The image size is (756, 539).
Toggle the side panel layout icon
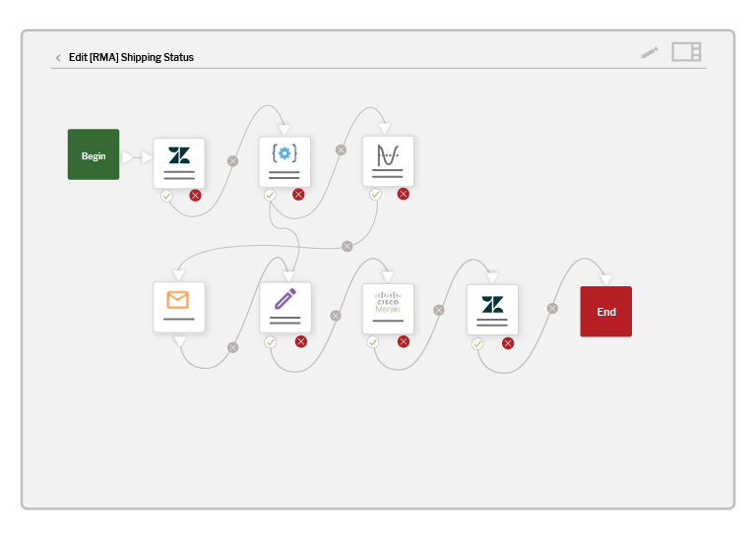click(x=686, y=51)
